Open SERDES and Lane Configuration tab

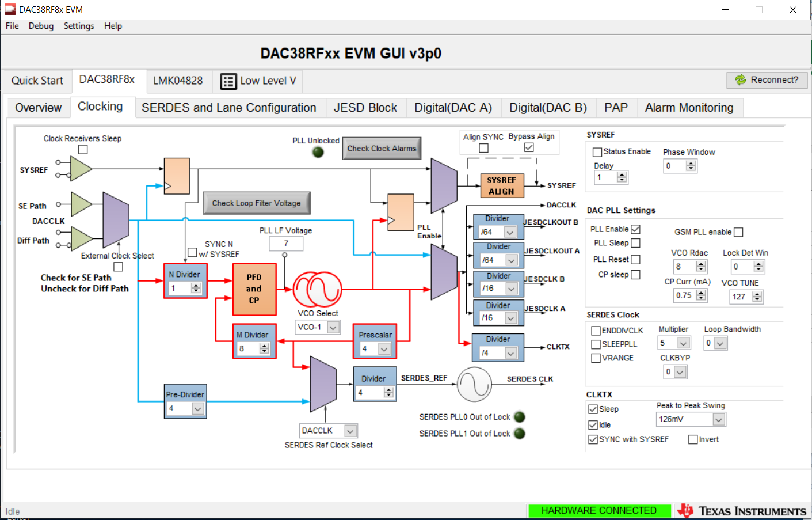point(229,108)
